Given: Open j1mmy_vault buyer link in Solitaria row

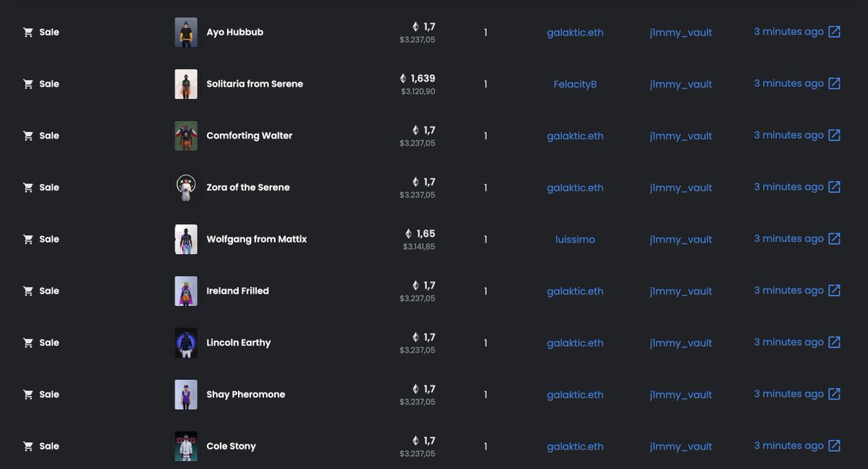Looking at the screenshot, I should [x=681, y=84].
